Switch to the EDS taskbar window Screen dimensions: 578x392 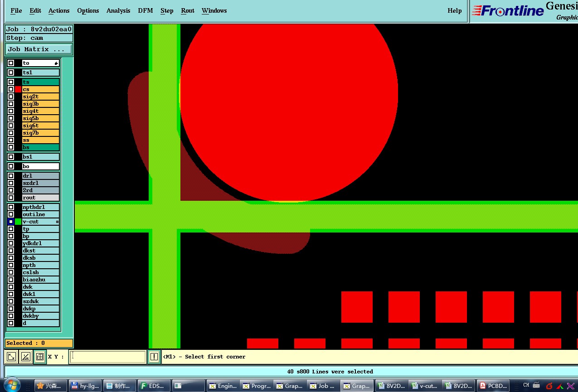point(154,386)
